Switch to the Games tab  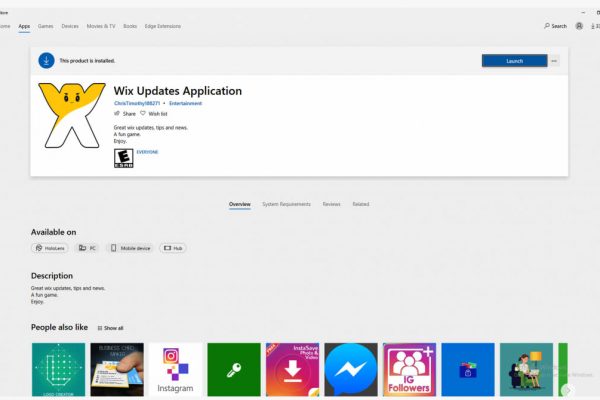[46, 26]
